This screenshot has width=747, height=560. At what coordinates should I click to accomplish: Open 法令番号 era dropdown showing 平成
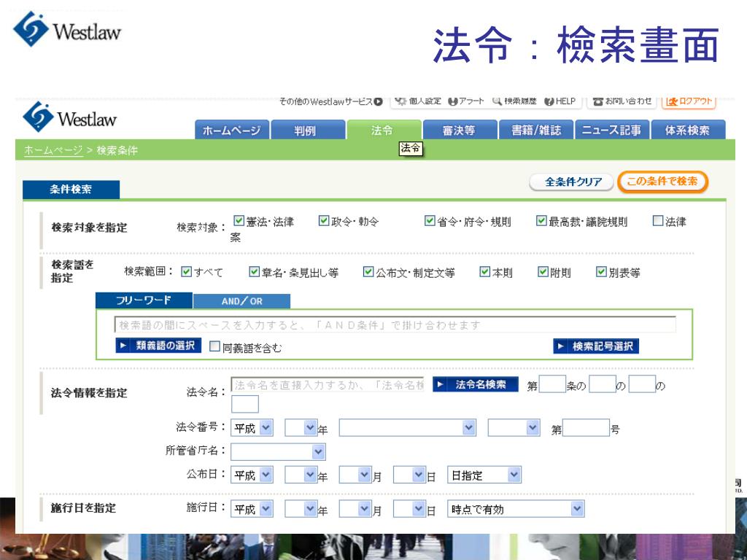tap(252, 428)
